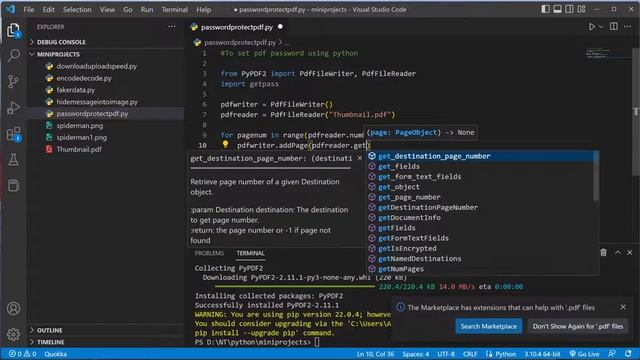Viewport: 640px width, 360px height.
Task: Click the Kill Terminal trash icon
Action: pos(603,253)
